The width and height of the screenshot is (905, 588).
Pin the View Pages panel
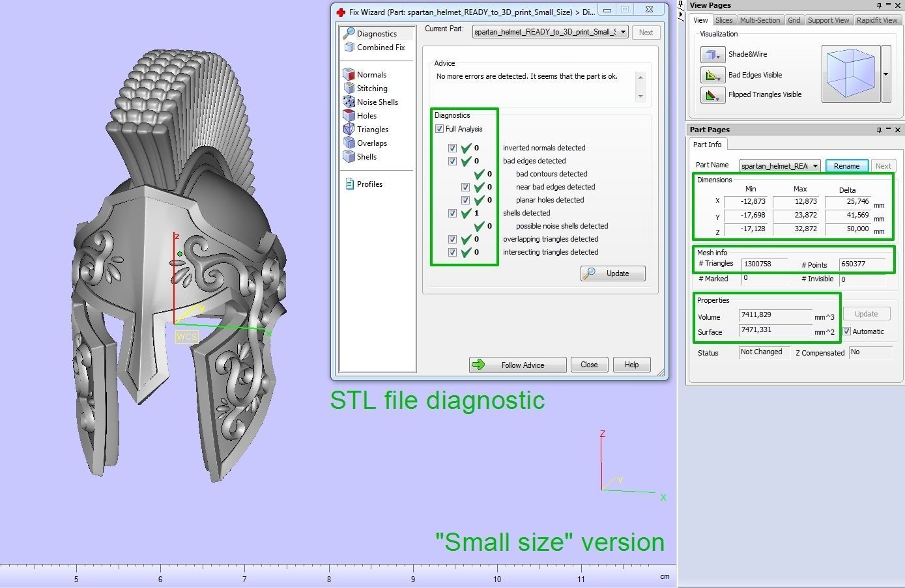click(879, 5)
